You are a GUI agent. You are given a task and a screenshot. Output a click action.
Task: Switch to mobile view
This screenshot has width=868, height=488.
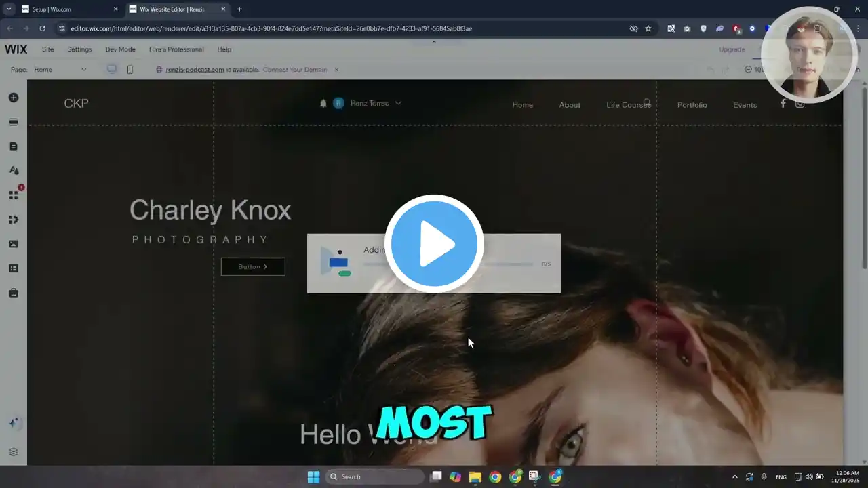pyautogui.click(x=130, y=69)
